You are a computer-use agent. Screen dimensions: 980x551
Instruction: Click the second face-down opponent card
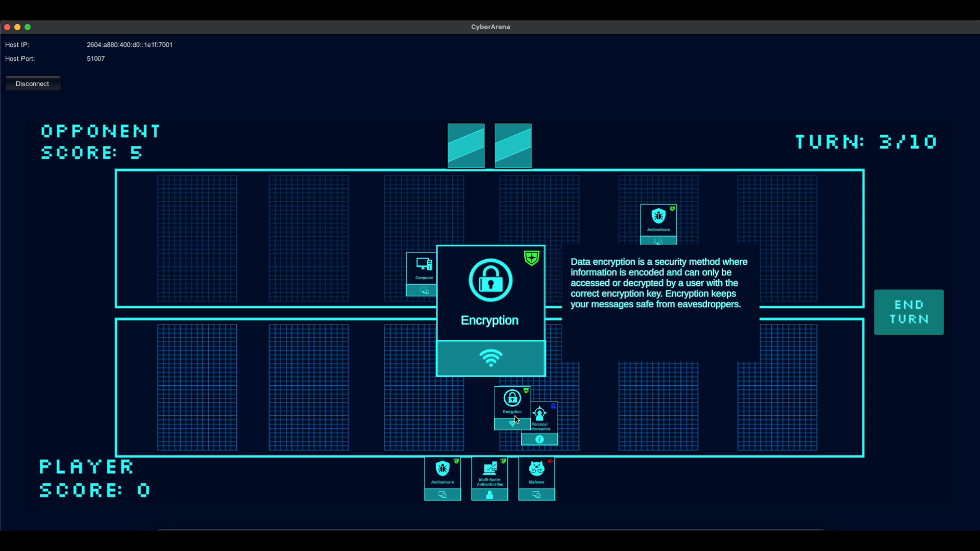[513, 145]
